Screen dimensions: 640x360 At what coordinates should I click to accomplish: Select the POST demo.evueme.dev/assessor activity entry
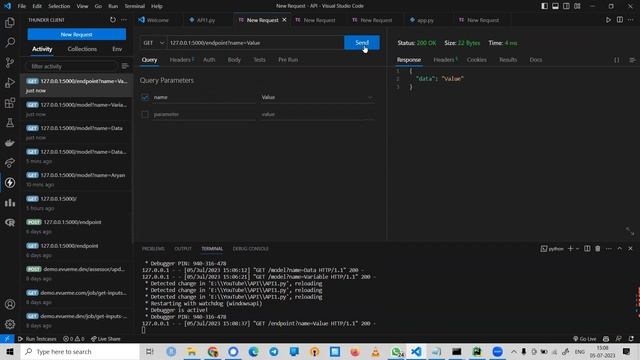(x=76, y=273)
